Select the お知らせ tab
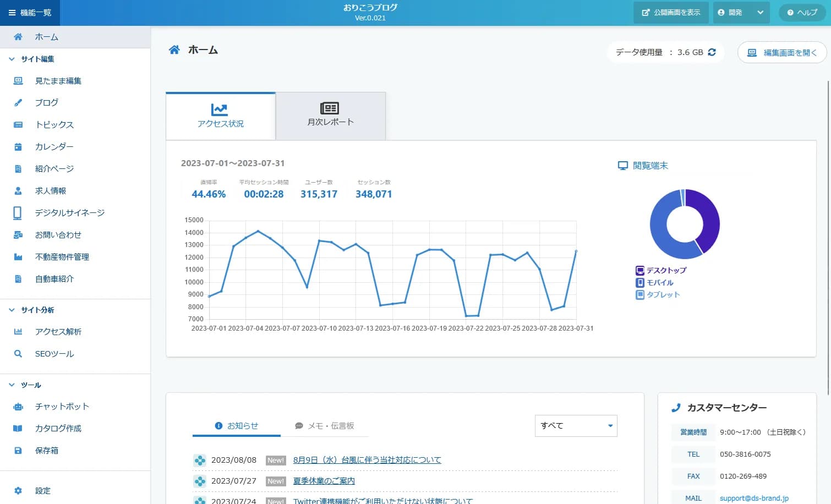This screenshot has height=504, width=831. pos(237,426)
